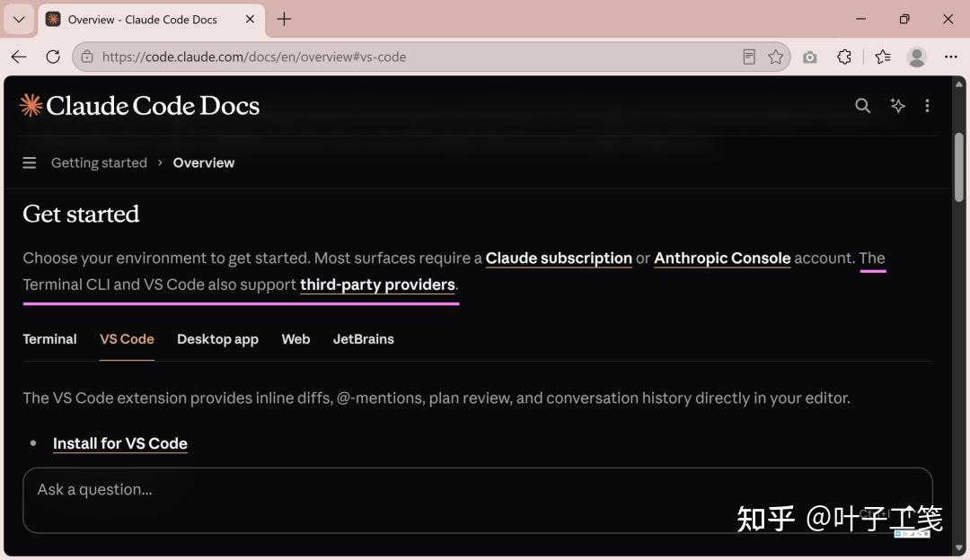Focus the Ask a question input field
970x560 pixels.
coord(478,500)
